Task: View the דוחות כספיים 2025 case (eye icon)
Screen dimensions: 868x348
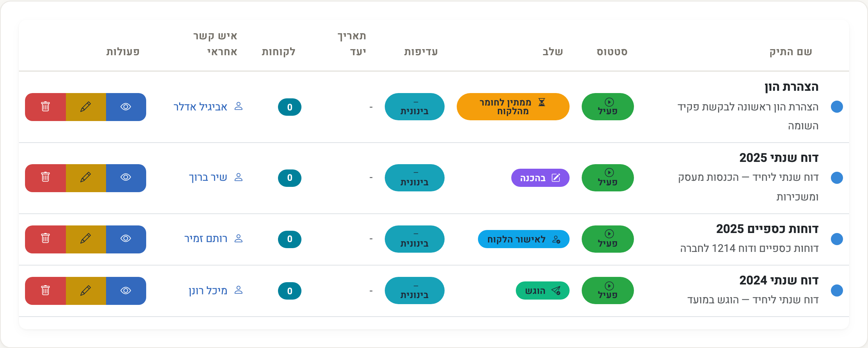Action: (x=126, y=239)
